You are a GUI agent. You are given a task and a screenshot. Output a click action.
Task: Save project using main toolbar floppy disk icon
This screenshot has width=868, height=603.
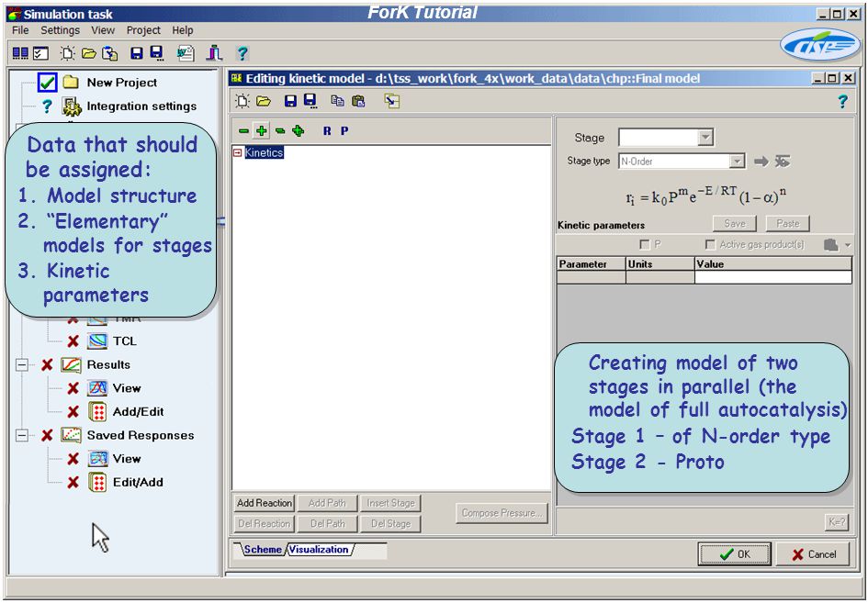[137, 53]
